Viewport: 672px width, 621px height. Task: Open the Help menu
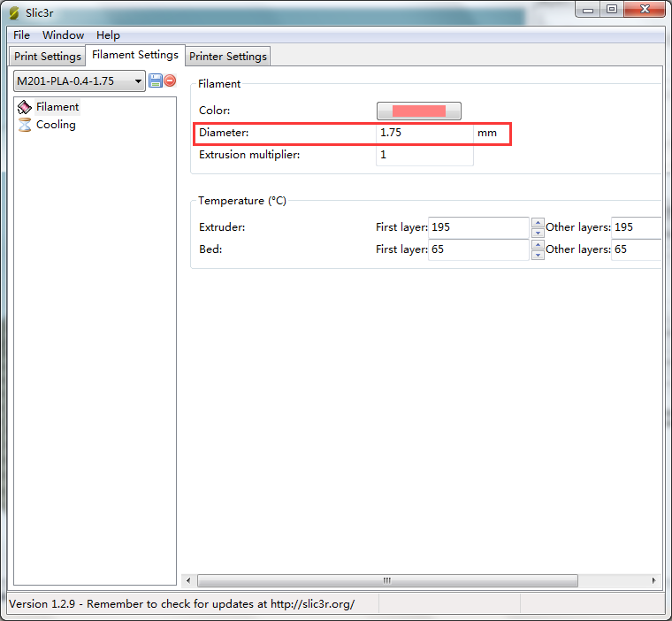(x=108, y=35)
